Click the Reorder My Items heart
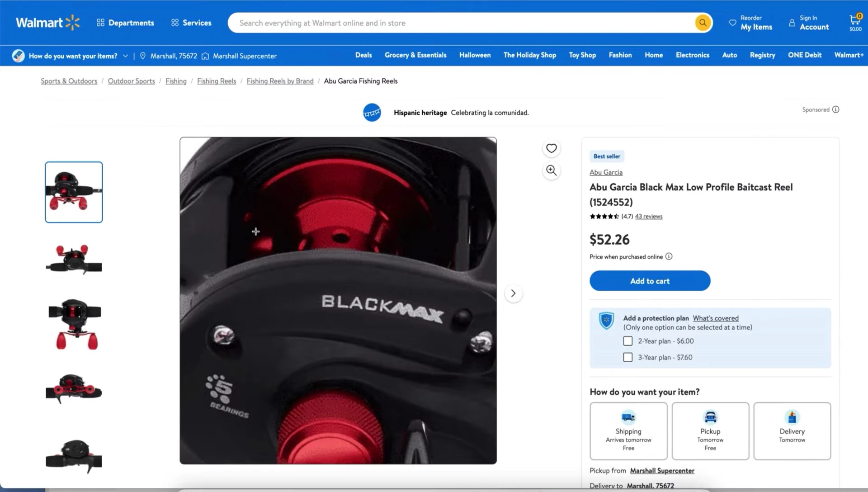Screen dimensions: 868x492 [x=732, y=23]
